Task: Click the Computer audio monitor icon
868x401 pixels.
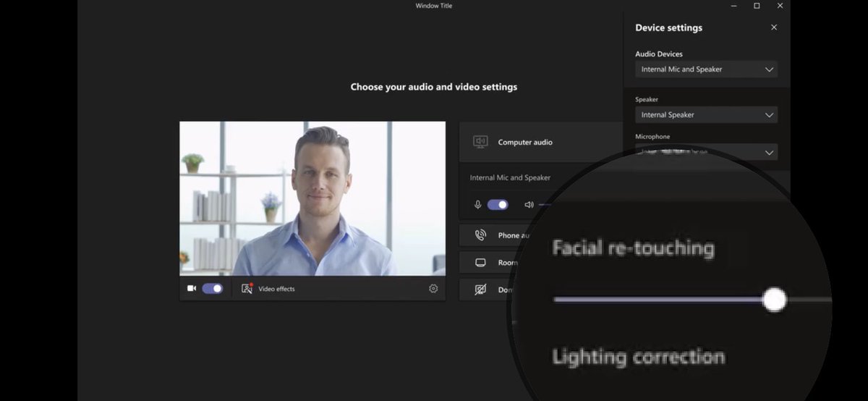Action: pyautogui.click(x=480, y=142)
